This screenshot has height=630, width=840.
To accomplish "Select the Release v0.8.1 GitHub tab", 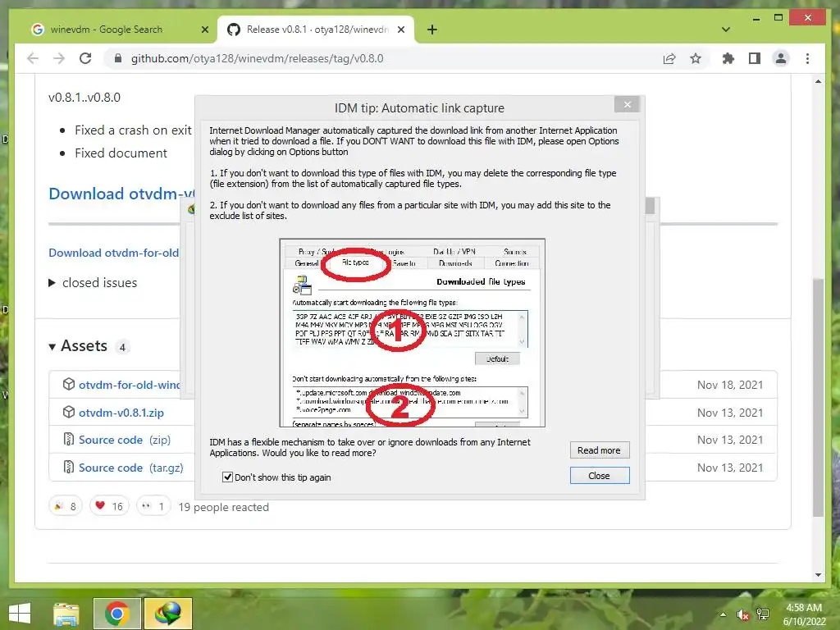I will pyautogui.click(x=317, y=30).
